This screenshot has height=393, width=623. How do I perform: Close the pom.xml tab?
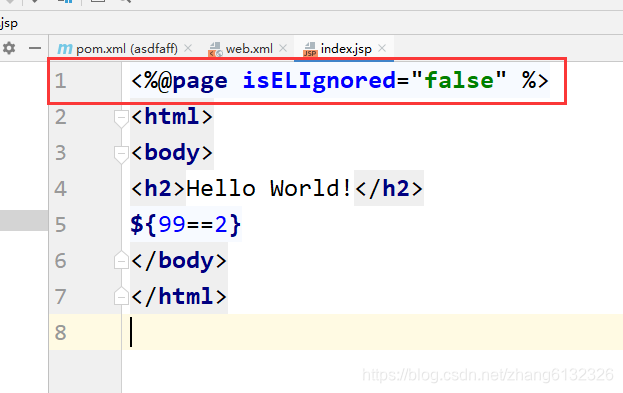click(x=188, y=48)
